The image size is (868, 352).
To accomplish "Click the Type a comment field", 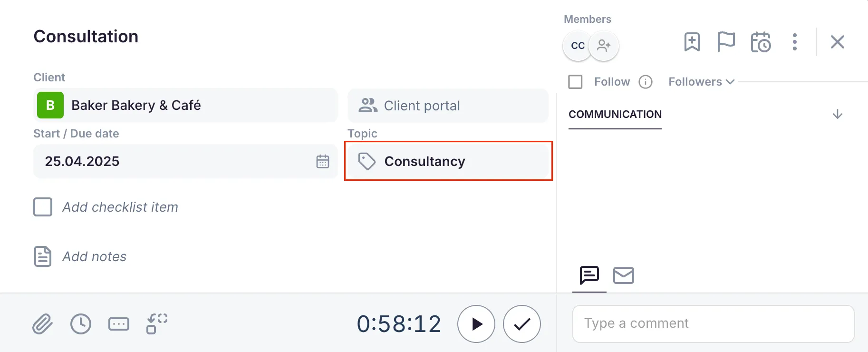I will coord(713,324).
